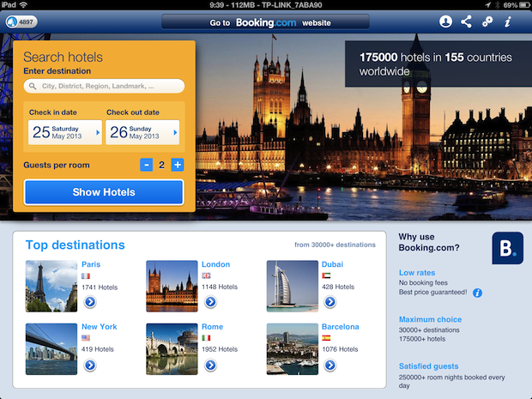Increase guests per room with plus
Image resolution: width=532 pixels, height=399 pixels.
[x=178, y=165]
